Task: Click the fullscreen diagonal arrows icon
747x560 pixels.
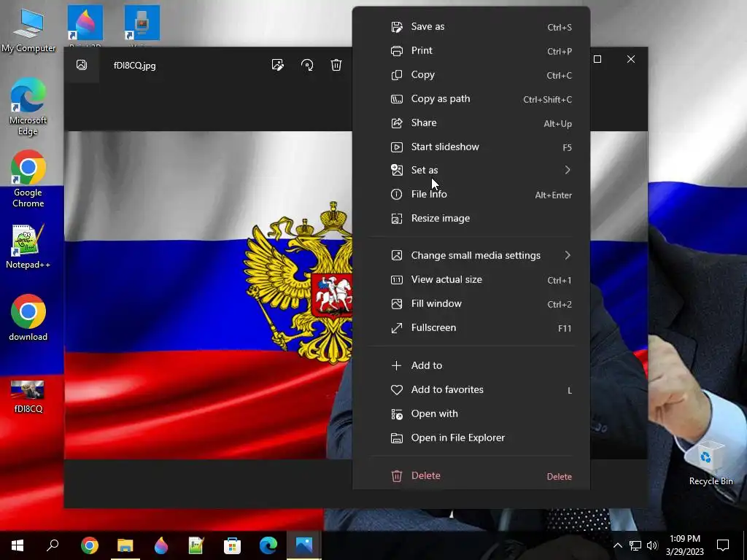Action: 396,327
